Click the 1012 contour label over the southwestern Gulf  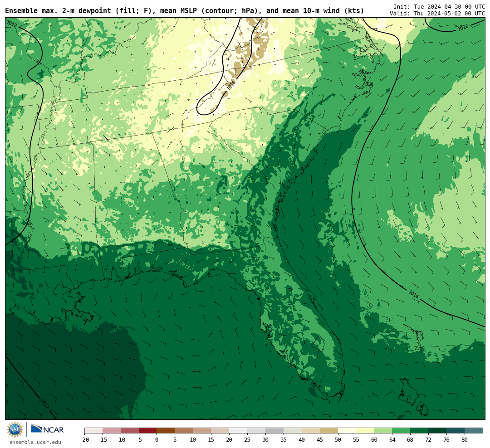click(x=44, y=404)
